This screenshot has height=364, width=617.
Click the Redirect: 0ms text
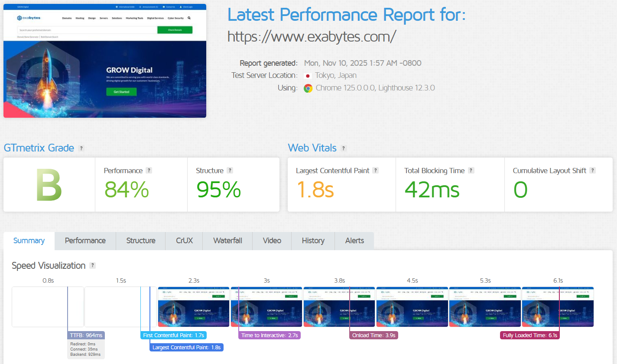[83, 344]
